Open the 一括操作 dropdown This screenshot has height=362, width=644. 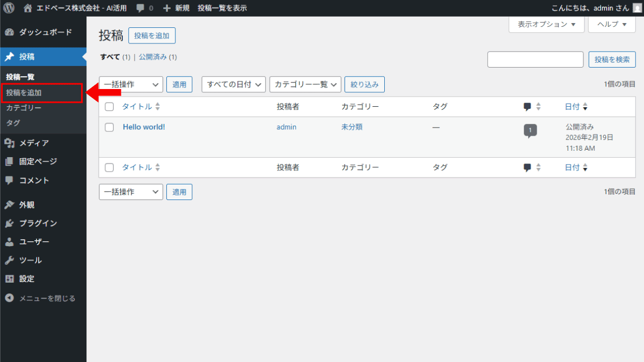coord(130,84)
